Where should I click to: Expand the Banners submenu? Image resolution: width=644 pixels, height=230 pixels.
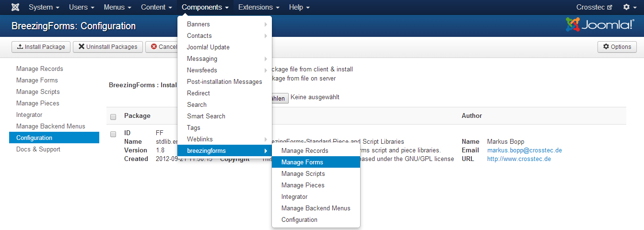coord(224,24)
